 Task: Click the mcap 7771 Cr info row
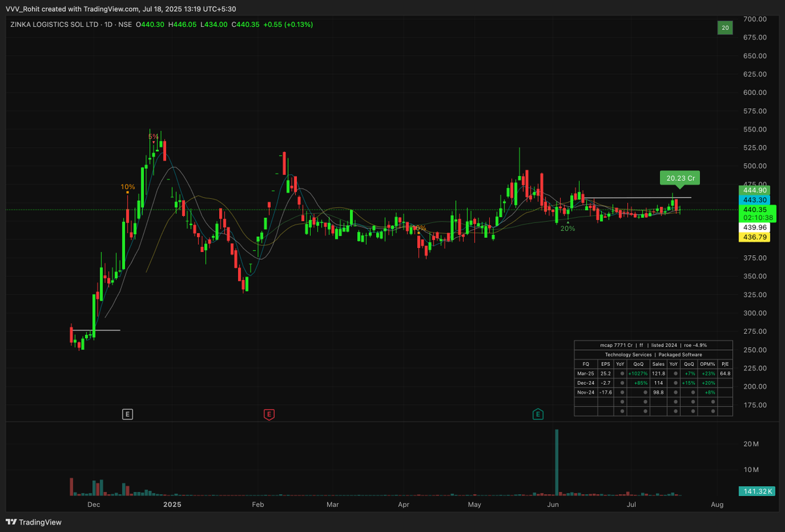(654, 345)
